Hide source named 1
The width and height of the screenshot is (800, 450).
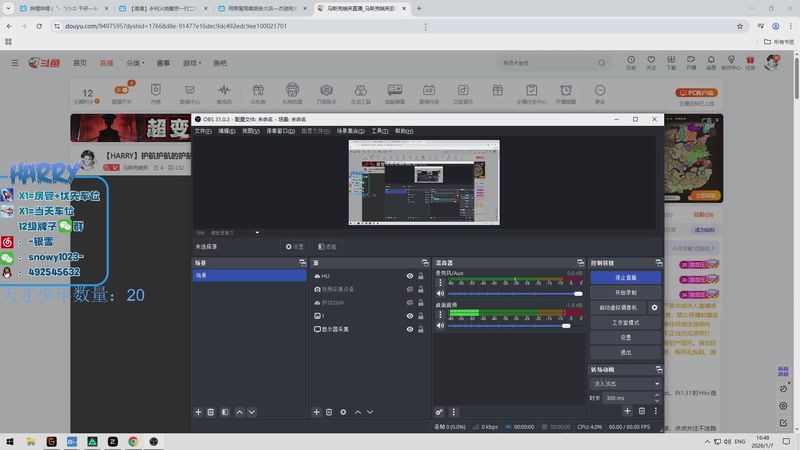click(x=410, y=316)
